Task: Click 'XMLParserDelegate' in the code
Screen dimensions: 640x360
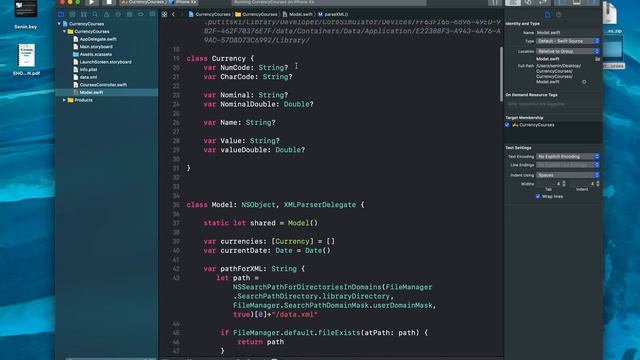Action: click(x=320, y=205)
